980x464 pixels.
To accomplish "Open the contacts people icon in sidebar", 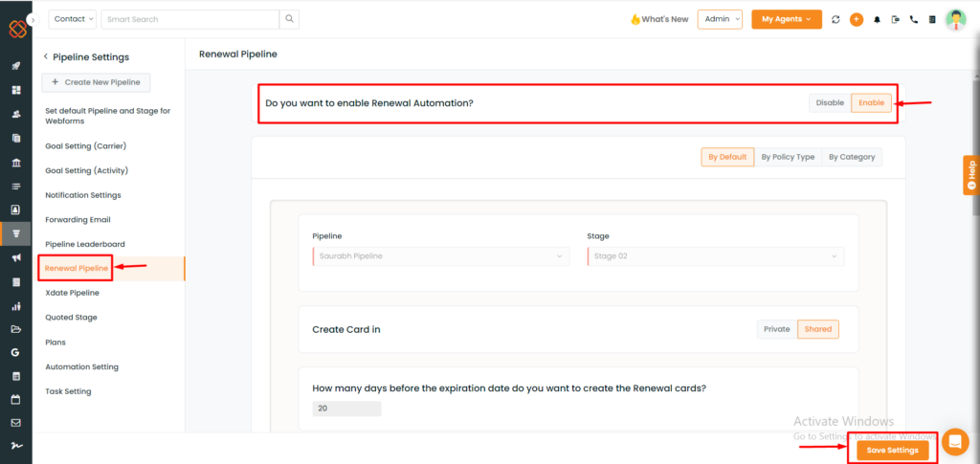I will [16, 114].
